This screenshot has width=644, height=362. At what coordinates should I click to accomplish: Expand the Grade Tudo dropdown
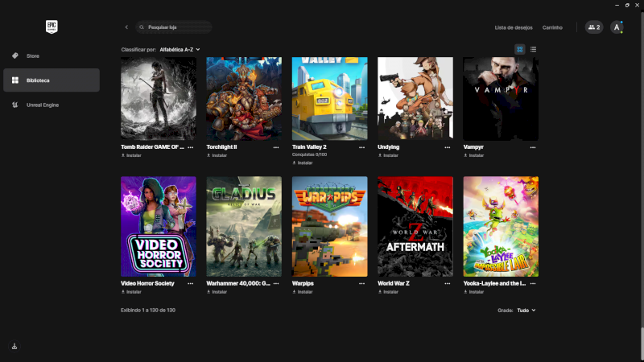(x=526, y=311)
